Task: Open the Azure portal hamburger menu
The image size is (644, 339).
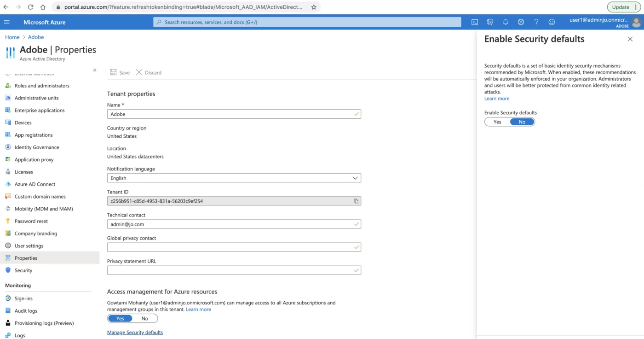Action: pyautogui.click(x=6, y=22)
